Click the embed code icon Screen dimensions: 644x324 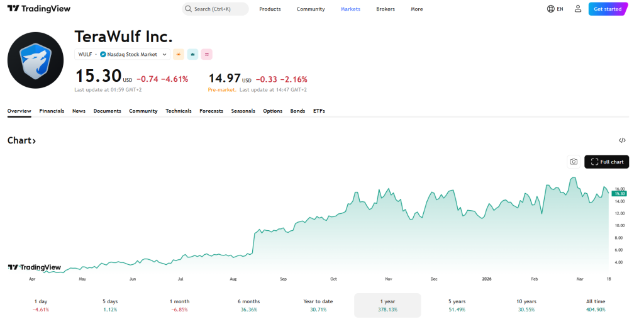[622, 140]
